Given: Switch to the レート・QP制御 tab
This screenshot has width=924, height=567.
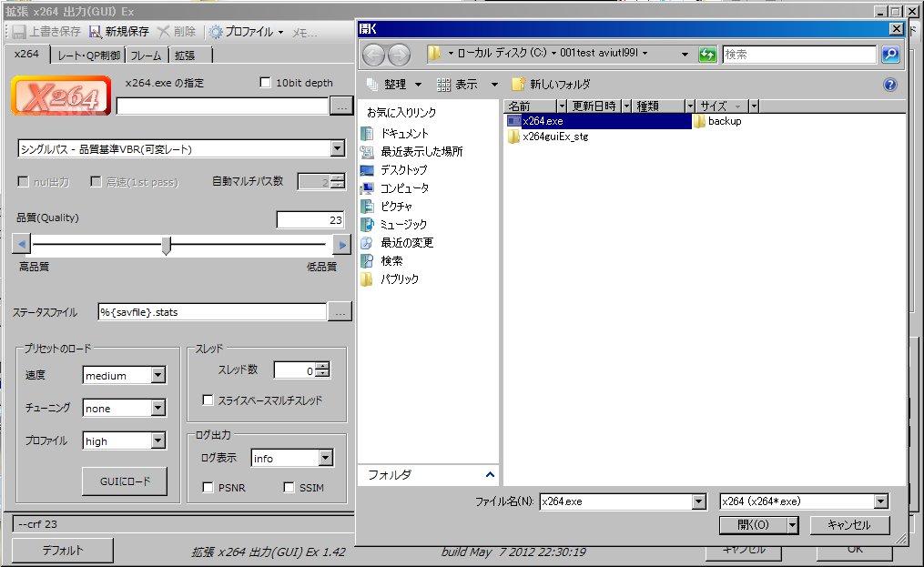Looking at the screenshot, I should [88, 56].
